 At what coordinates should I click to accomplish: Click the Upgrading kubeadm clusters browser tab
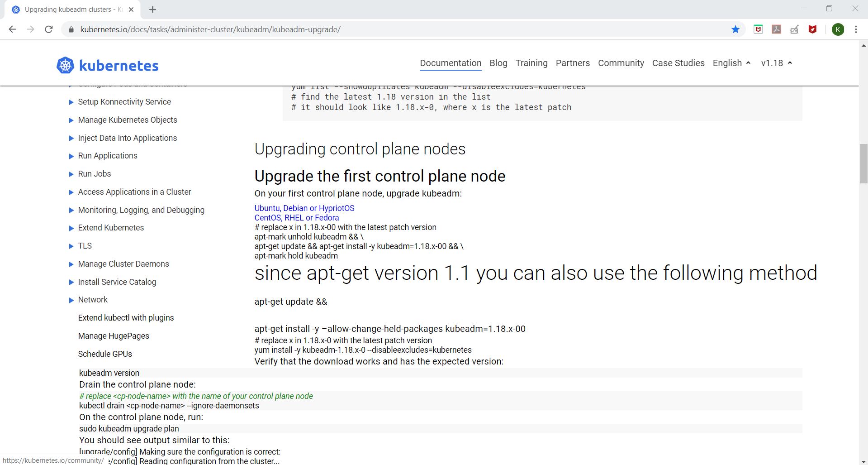72,10
